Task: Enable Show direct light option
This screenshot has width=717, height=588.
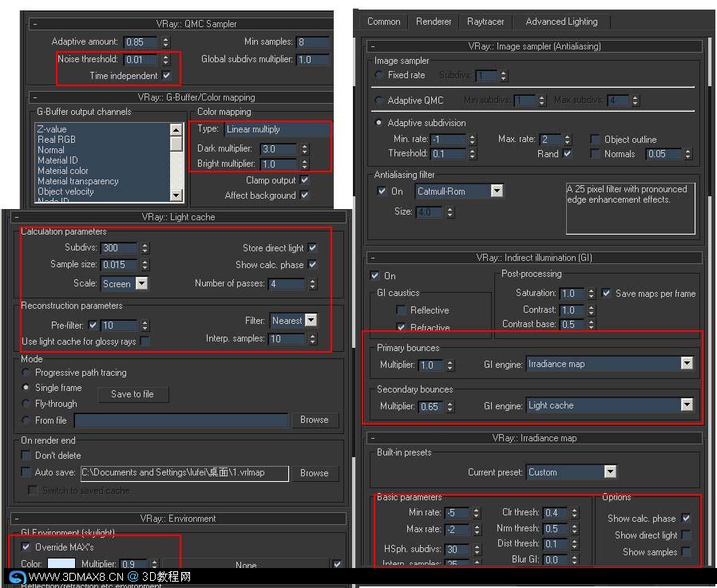Action: (686, 535)
